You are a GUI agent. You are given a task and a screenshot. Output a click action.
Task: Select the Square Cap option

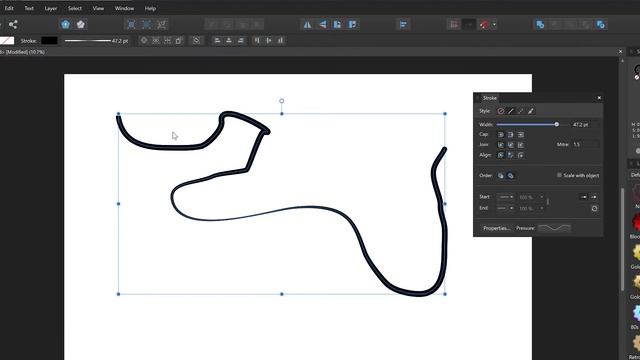(x=520, y=135)
